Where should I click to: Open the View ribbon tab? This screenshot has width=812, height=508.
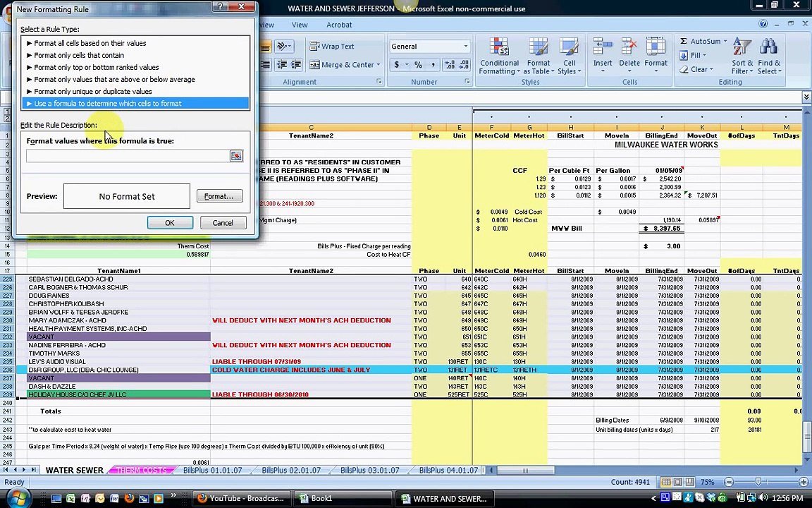click(x=300, y=25)
